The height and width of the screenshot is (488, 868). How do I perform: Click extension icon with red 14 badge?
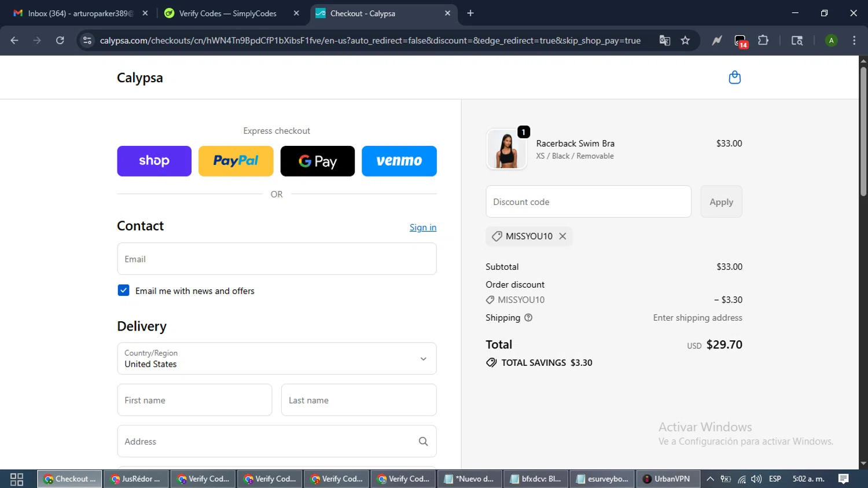[741, 41]
